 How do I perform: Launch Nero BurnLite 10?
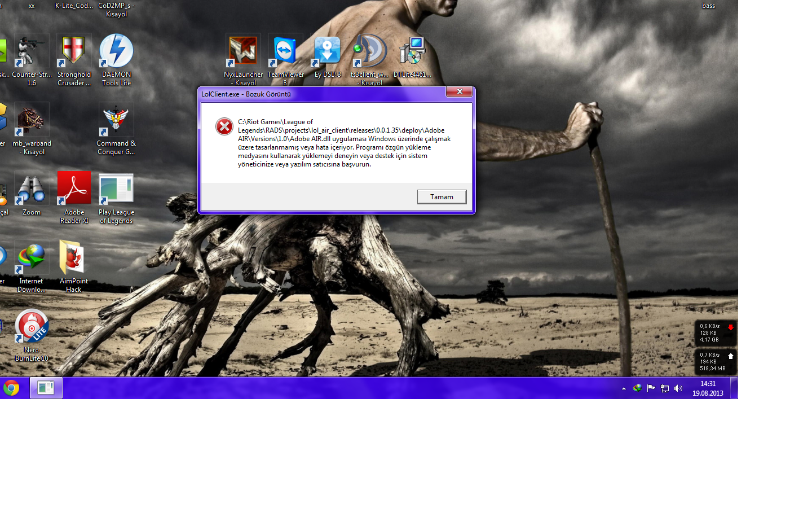[x=32, y=335]
